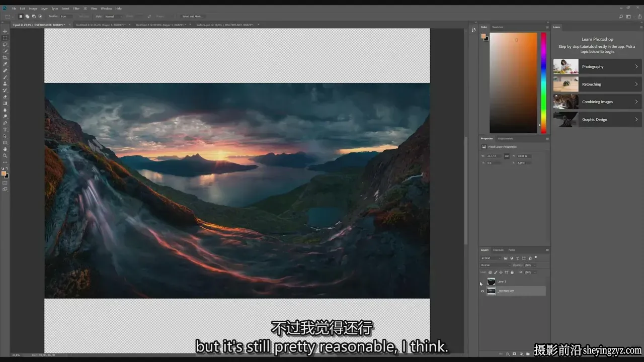
Task: Open the Kind filter dropdown
Action: coord(492,258)
